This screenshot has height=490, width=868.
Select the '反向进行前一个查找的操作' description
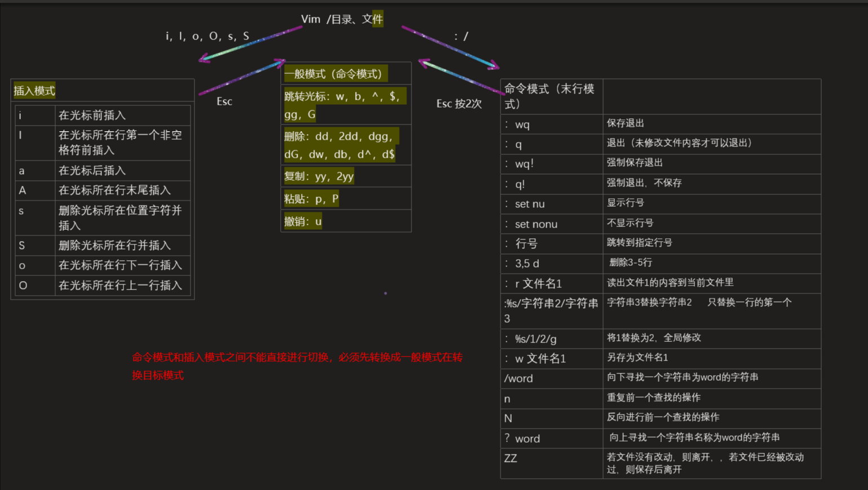pos(663,417)
